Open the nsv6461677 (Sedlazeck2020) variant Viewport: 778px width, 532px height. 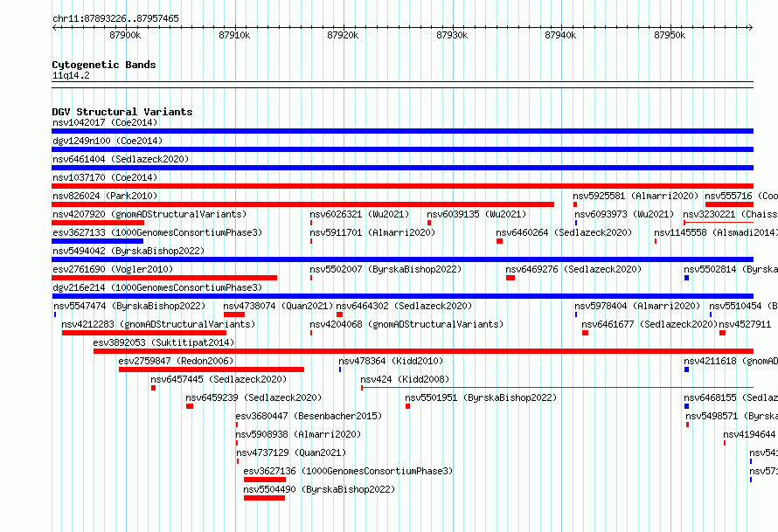tap(650, 324)
